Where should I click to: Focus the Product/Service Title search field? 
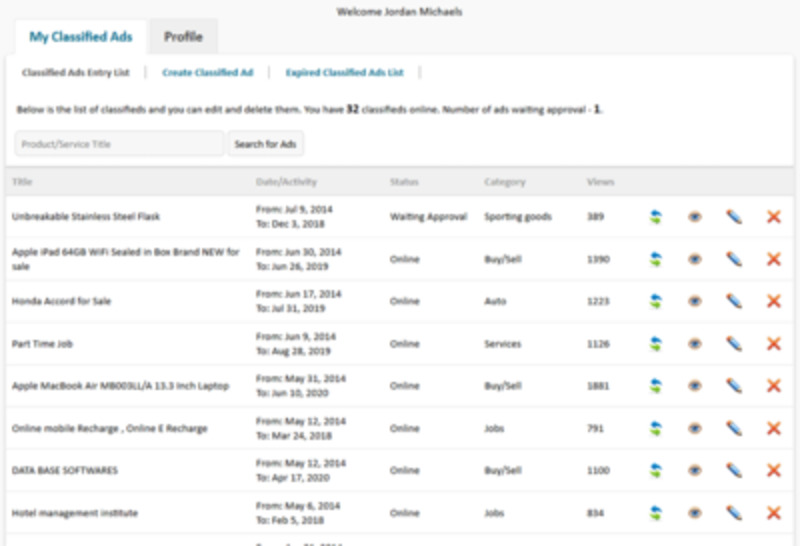coord(119,144)
